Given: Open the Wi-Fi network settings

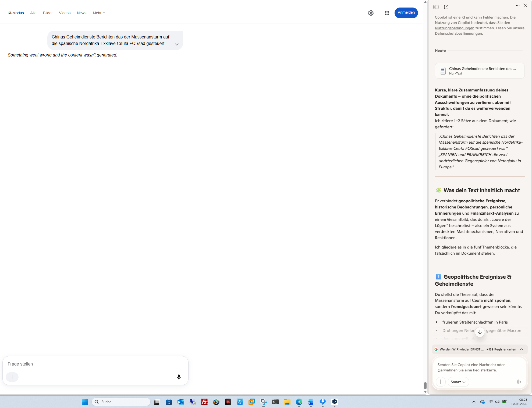Looking at the screenshot, I should (491, 402).
